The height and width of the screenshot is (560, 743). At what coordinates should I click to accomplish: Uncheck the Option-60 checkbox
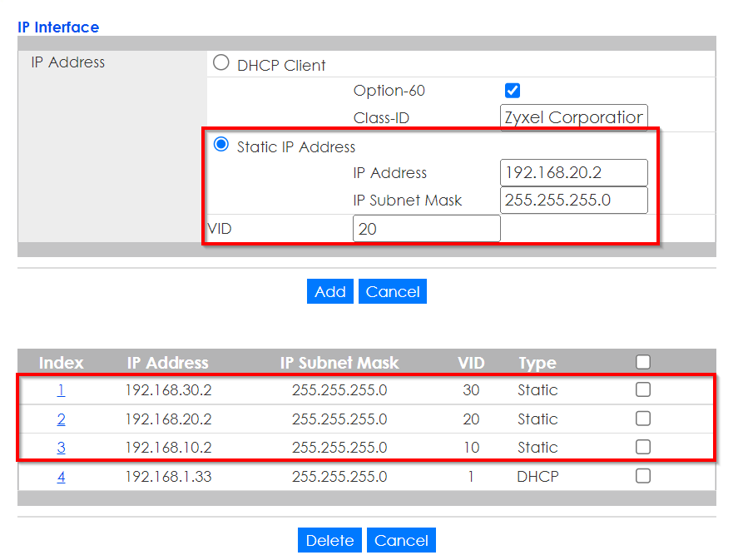pos(512,90)
